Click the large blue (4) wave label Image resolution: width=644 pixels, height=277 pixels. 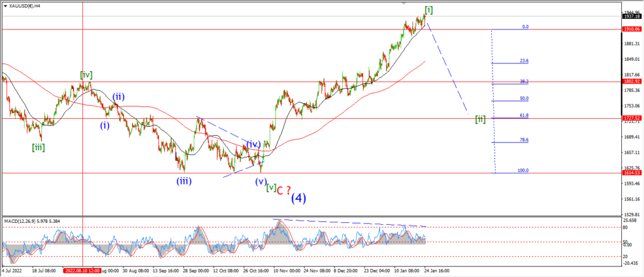click(x=299, y=198)
